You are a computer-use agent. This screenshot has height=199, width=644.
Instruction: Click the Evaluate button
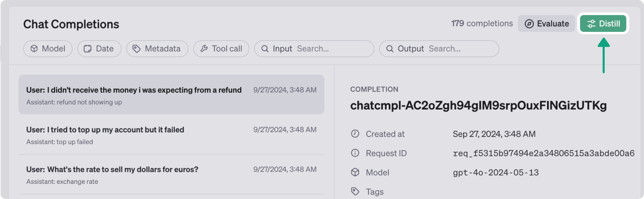pos(546,24)
